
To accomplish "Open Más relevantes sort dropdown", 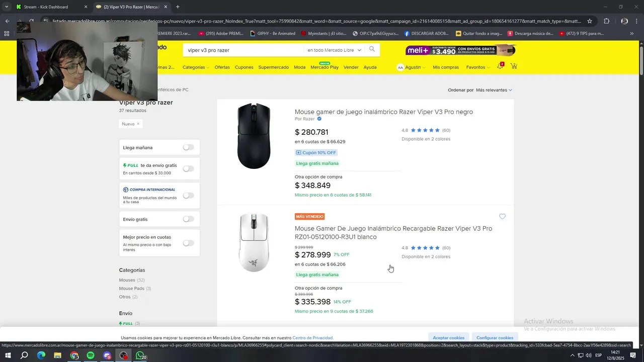I will [494, 90].
